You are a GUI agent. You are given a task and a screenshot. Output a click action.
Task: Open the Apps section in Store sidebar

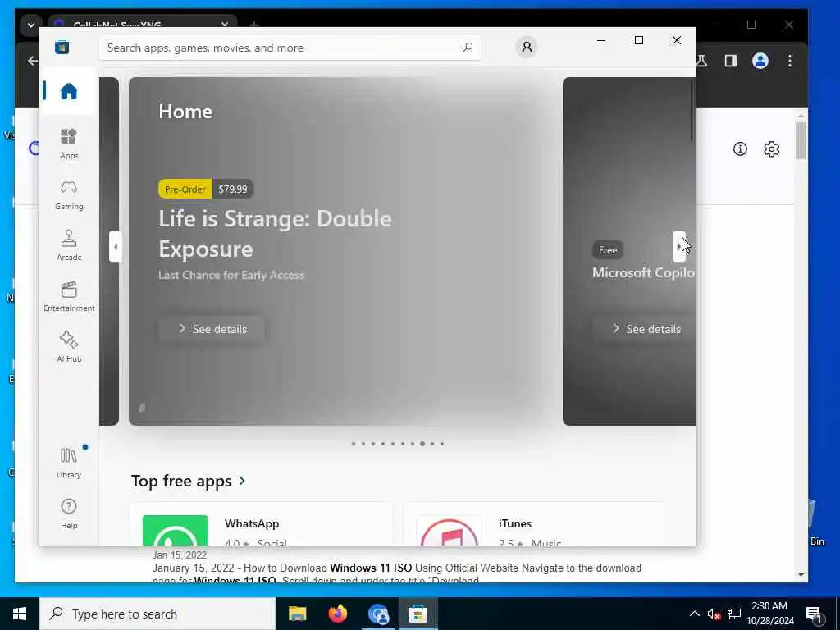[69, 144]
